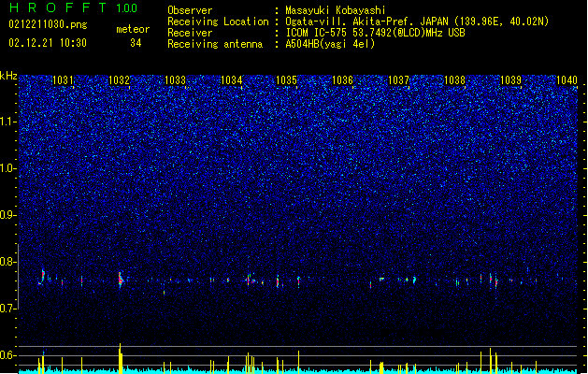Click the kHz axis unit label
588x374 pixels.
[8, 76]
